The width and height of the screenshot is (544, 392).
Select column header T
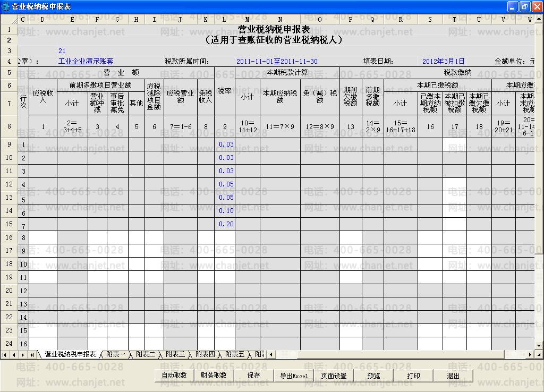pos(455,20)
